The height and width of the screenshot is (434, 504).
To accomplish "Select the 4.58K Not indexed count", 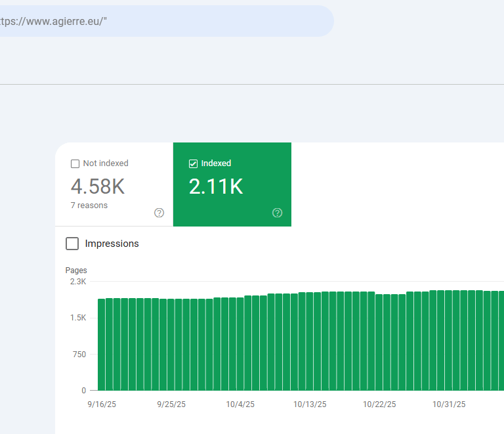I will [98, 186].
